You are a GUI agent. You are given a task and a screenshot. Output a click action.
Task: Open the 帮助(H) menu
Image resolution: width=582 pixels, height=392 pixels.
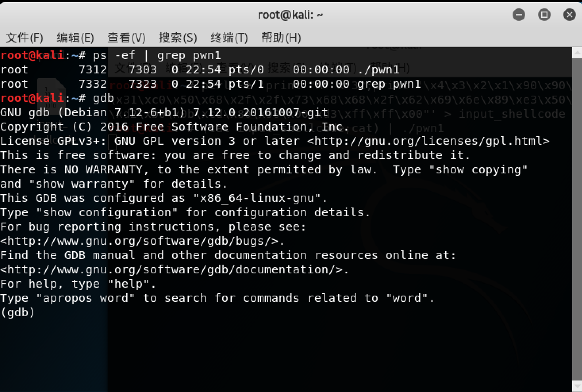[x=281, y=38]
